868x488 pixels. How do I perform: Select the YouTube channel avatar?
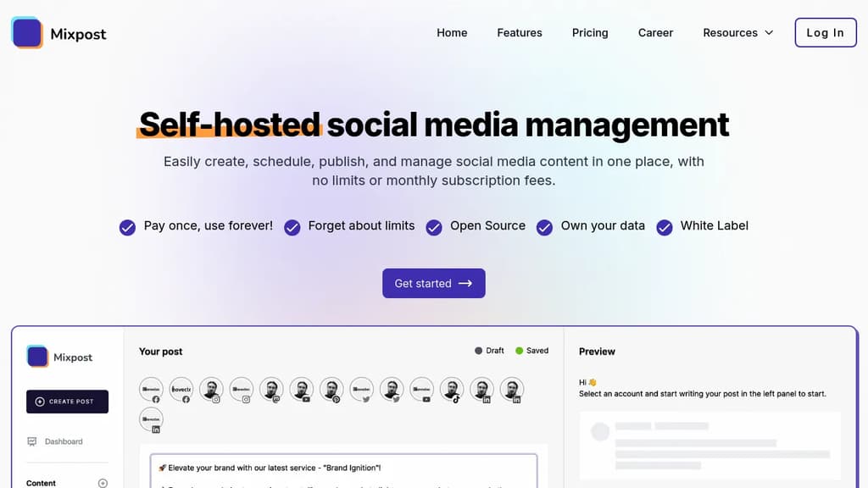click(x=301, y=390)
